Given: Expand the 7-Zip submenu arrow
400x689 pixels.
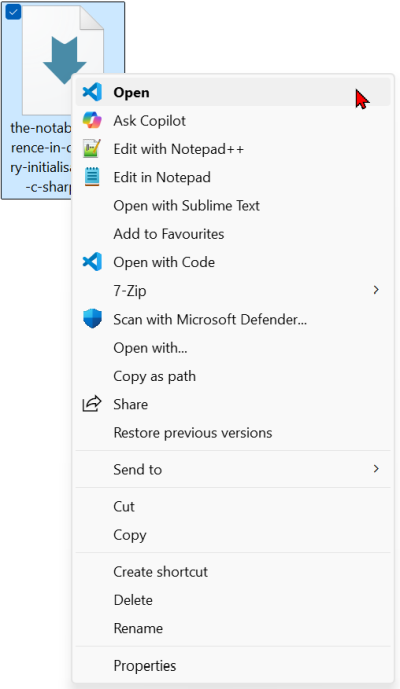Looking at the screenshot, I should [376, 290].
